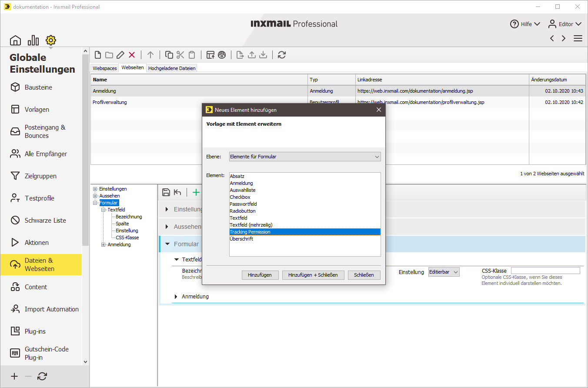Switch to the Webspaces tab
Image resolution: width=588 pixels, height=388 pixels.
click(105, 68)
